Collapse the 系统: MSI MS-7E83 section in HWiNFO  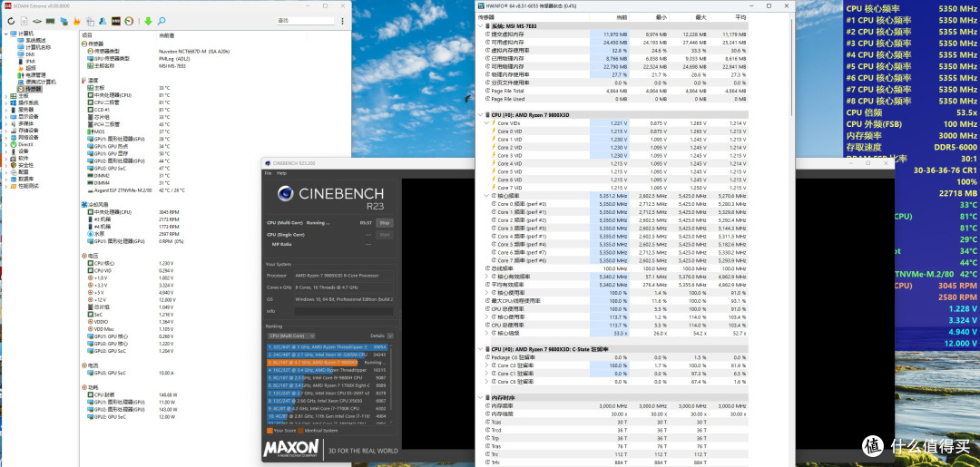tap(481, 26)
